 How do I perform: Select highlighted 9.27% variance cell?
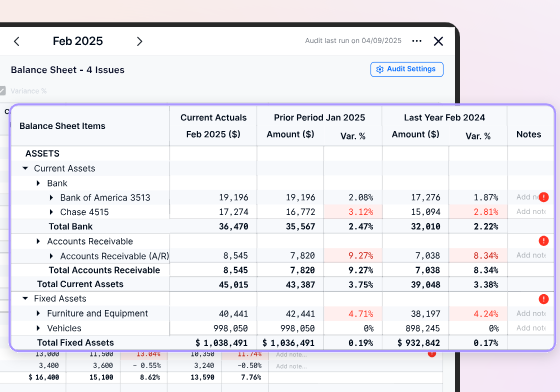(x=353, y=256)
